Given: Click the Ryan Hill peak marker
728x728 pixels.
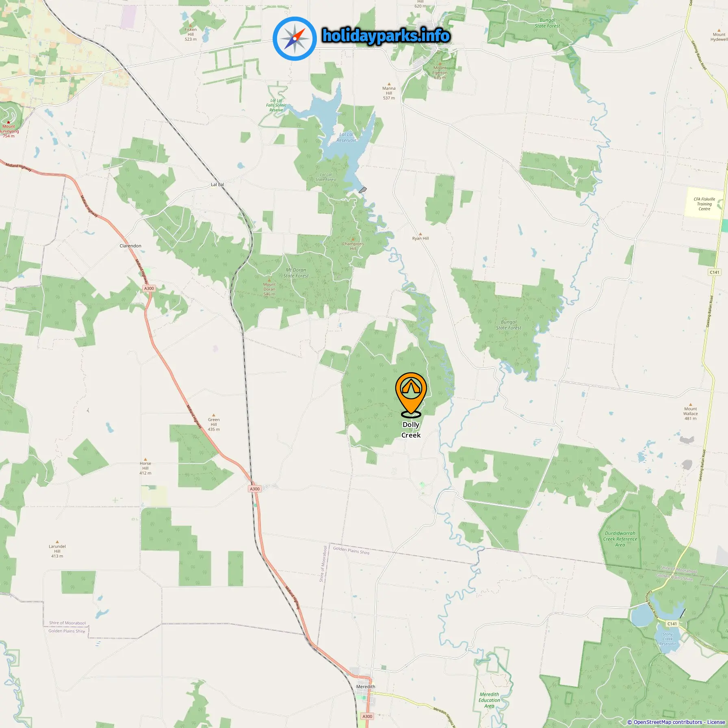Looking at the screenshot, I should pyautogui.click(x=420, y=234).
